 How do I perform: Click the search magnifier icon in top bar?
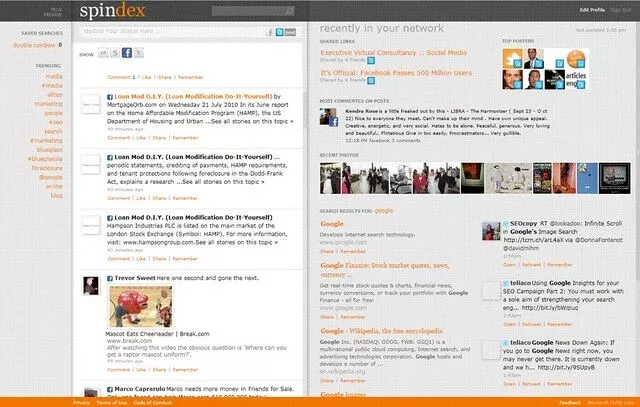(289, 11)
